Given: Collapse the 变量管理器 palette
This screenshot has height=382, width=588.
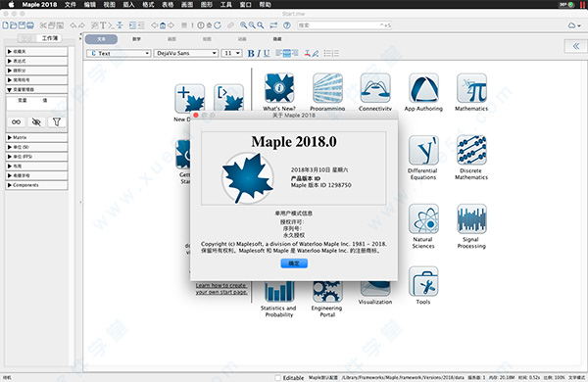Looking at the screenshot, I should pyautogui.click(x=36, y=89).
